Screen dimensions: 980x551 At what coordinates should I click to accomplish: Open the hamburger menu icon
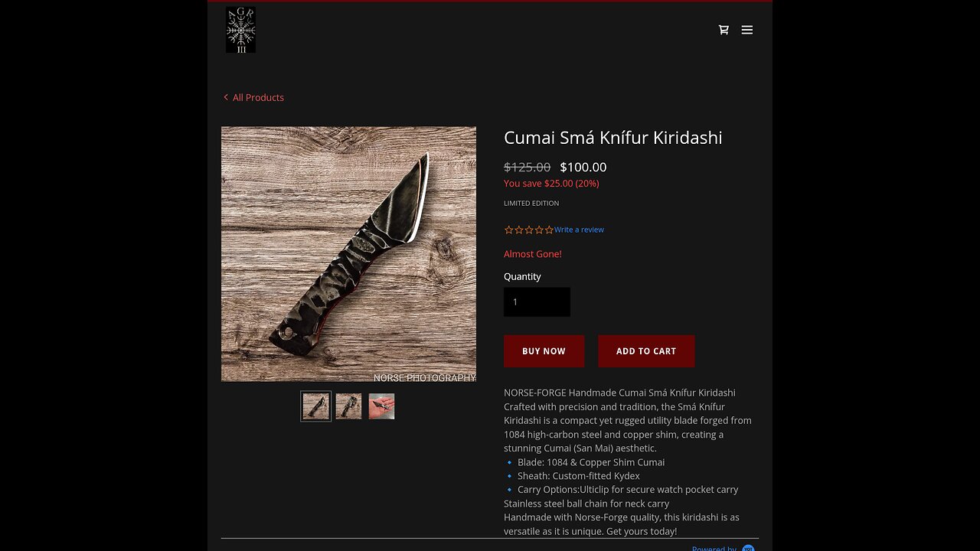747,30
